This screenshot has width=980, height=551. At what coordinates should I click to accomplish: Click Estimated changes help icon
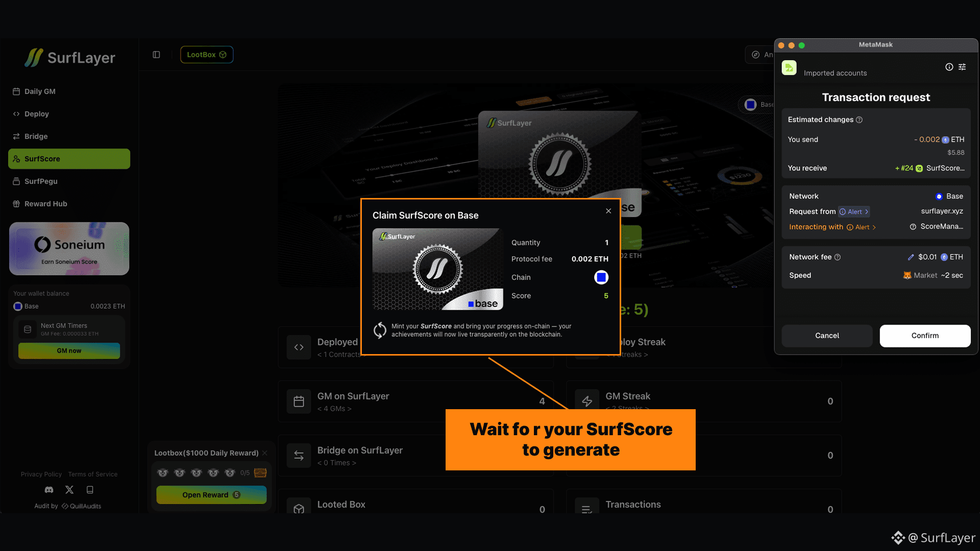click(x=860, y=120)
